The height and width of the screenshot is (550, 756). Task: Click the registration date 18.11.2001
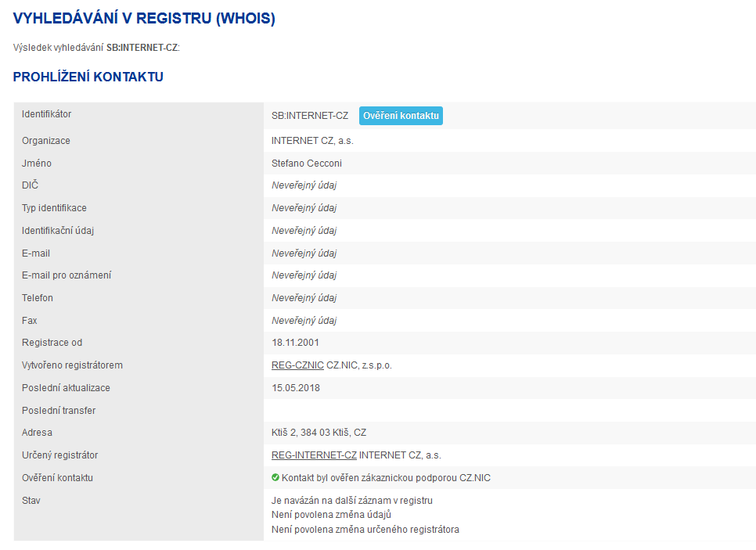coord(295,343)
